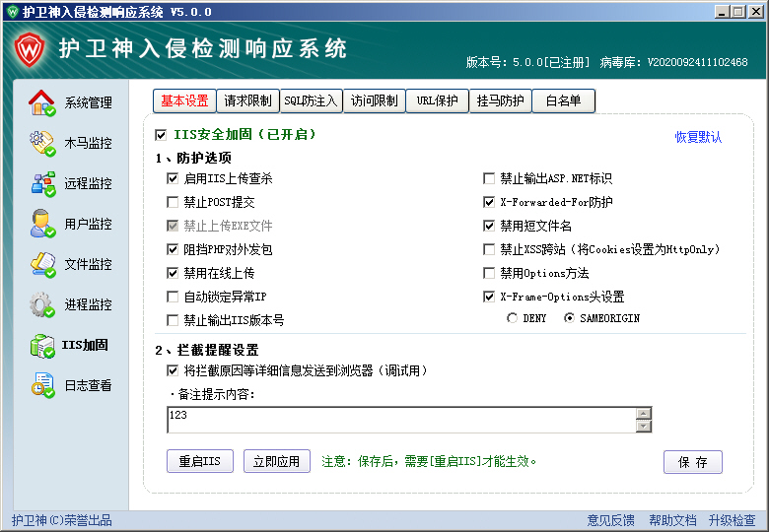Image resolution: width=769 pixels, height=532 pixels.
Task: Open the 系统管理 house icon
Action: tap(42, 102)
